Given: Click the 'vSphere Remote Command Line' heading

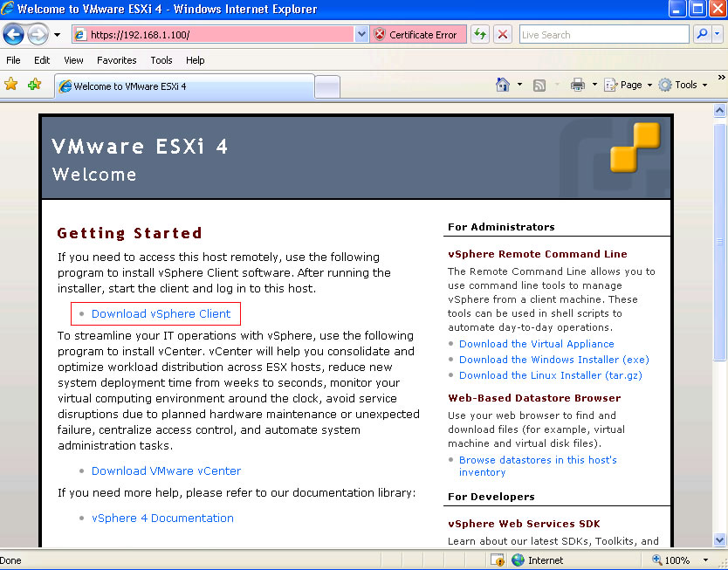Looking at the screenshot, I should [538, 254].
